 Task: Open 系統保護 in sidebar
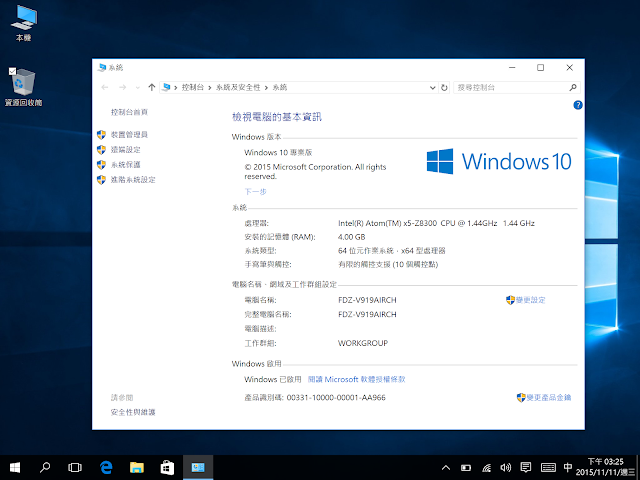point(126,164)
